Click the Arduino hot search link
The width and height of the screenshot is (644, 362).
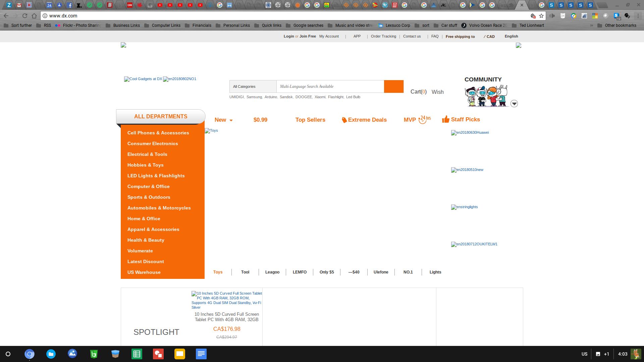tap(271, 97)
